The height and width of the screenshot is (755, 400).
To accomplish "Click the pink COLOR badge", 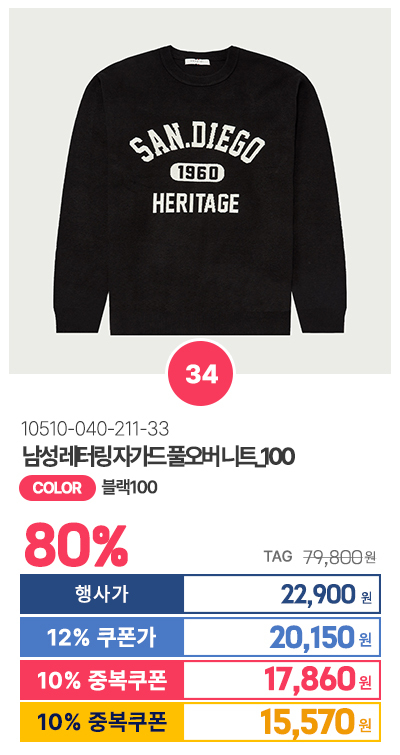I will click(57, 488).
